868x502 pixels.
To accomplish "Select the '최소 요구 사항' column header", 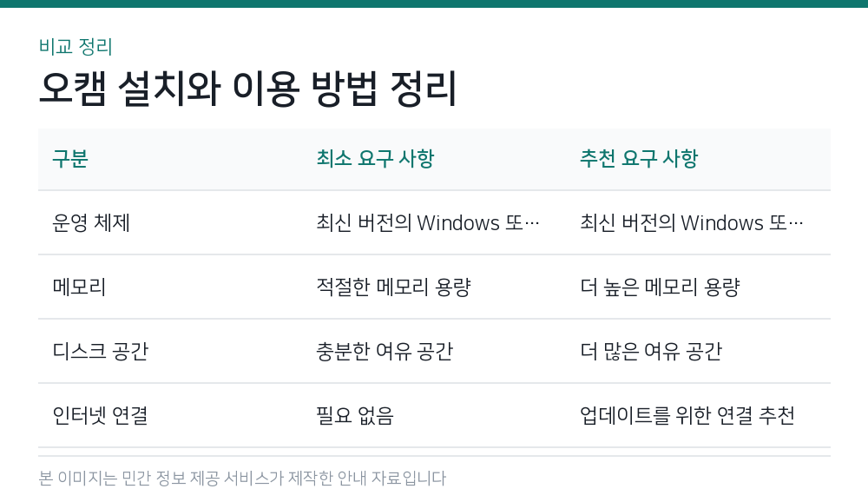I will [375, 159].
